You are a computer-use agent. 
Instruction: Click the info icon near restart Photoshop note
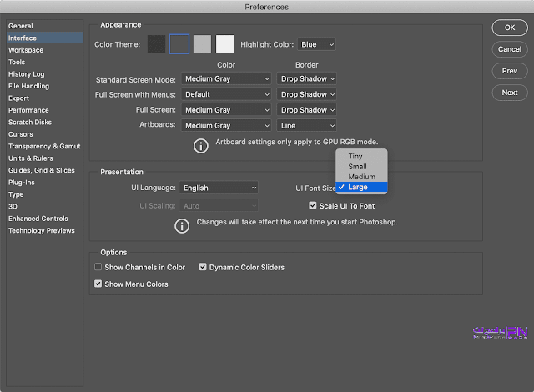(x=182, y=226)
